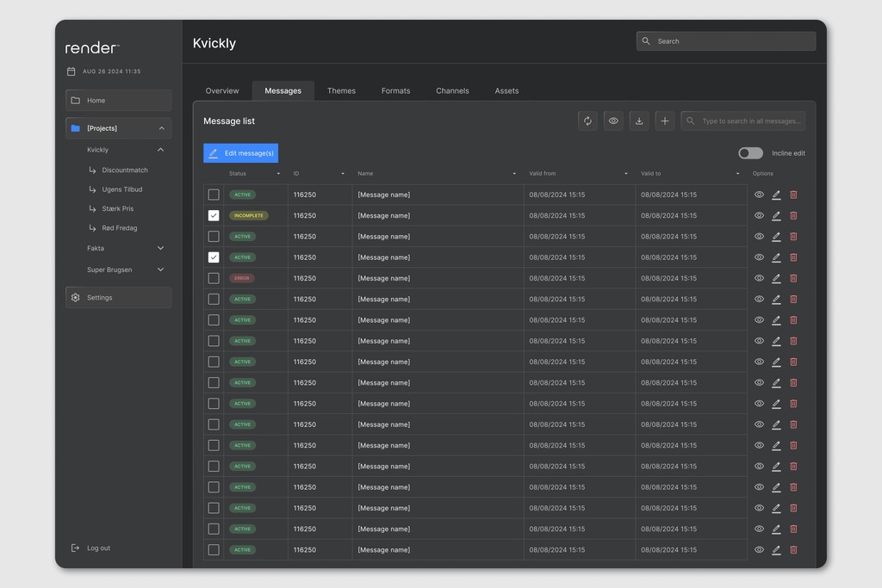Uncheck the selected ACTIVE row checkbox
Image resolution: width=882 pixels, height=588 pixels.
[214, 257]
